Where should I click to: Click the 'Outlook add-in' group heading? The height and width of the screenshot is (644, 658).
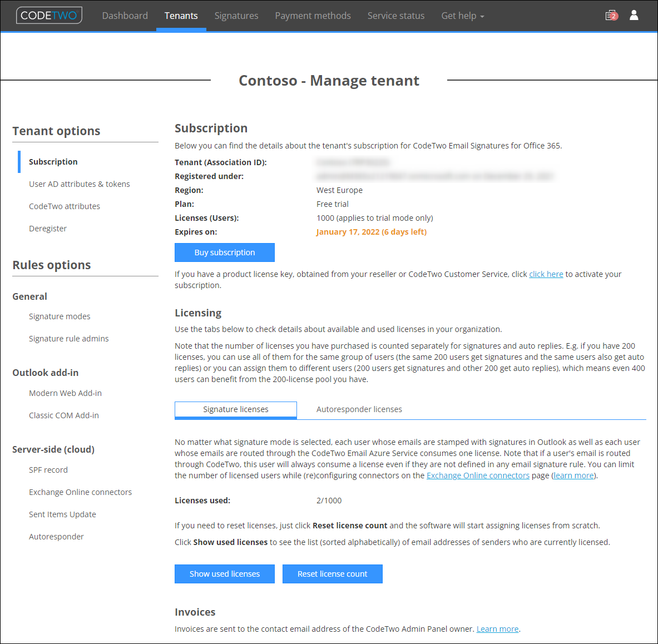pyautogui.click(x=45, y=373)
